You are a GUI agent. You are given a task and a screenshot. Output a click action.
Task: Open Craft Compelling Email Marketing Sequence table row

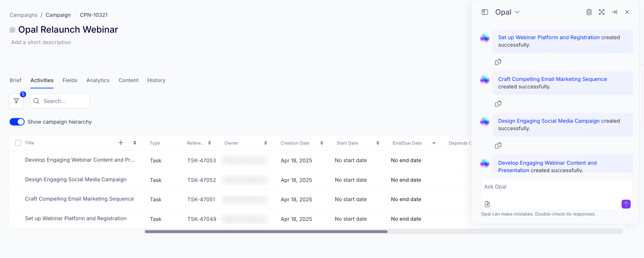pos(79,199)
